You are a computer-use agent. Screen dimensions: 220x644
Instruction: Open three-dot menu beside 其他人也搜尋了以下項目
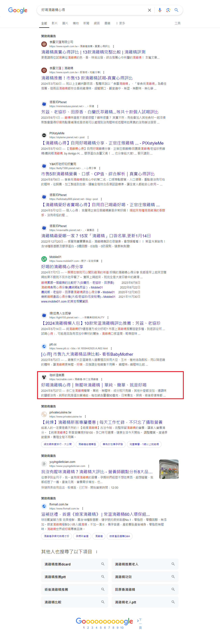point(97,552)
